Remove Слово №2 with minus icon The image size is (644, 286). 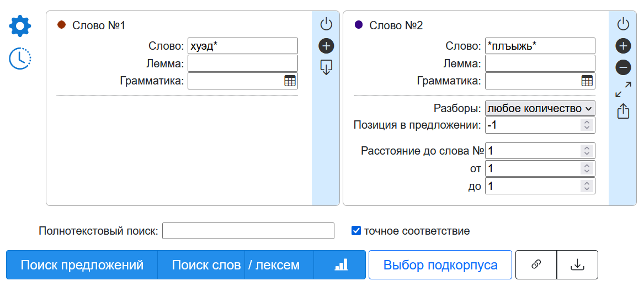pyautogui.click(x=623, y=68)
